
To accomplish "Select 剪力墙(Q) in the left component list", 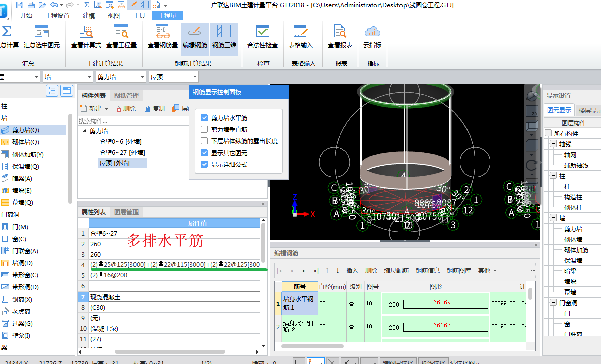I will tap(33, 130).
